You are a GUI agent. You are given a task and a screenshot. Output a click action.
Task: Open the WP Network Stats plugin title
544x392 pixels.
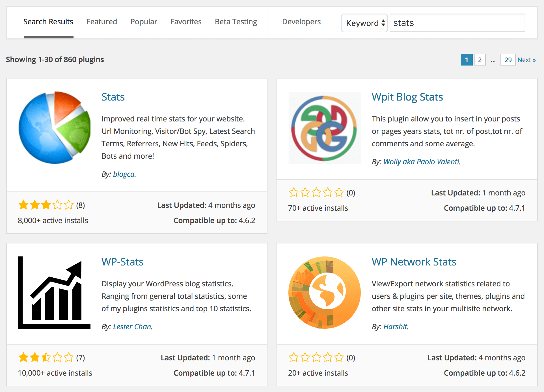(414, 262)
